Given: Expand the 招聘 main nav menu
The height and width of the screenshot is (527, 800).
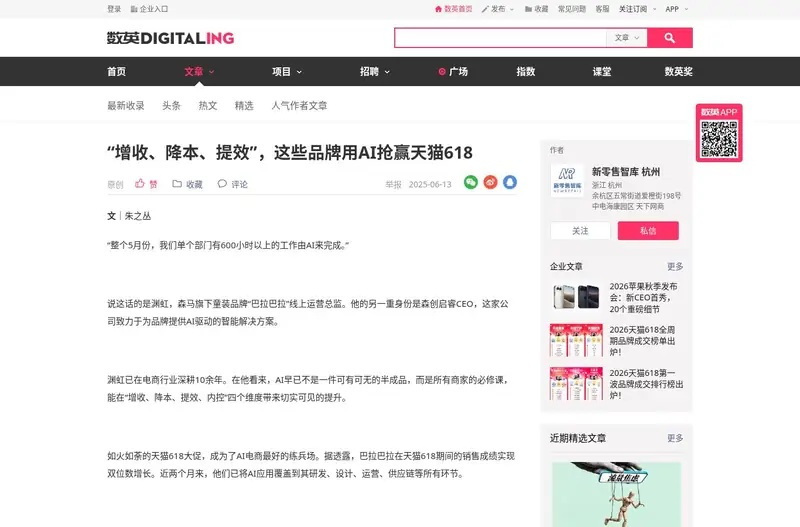Looking at the screenshot, I should pyautogui.click(x=374, y=71).
